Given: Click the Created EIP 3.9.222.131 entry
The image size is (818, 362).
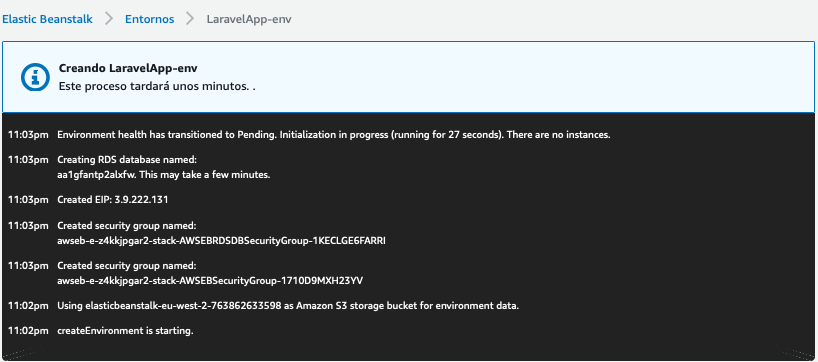Looking at the screenshot, I should 113,200.
